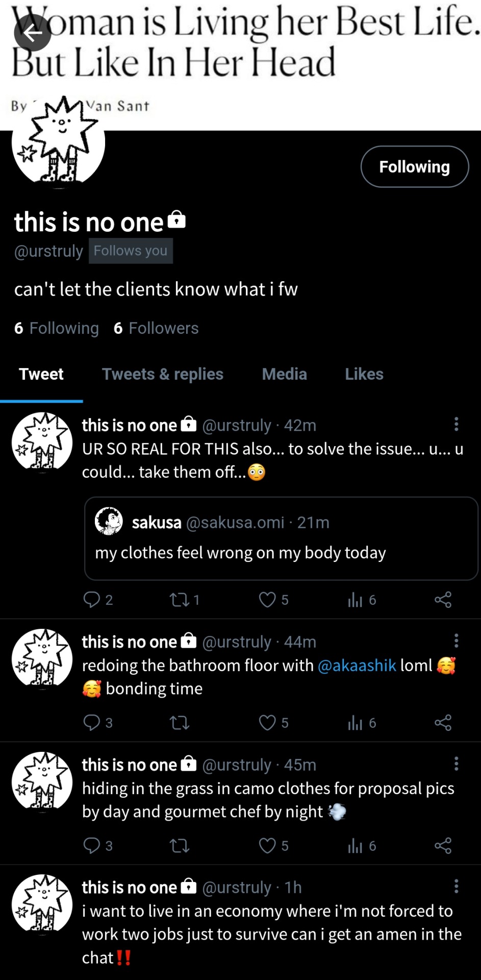The image size is (481, 980).
Task: View analytics for the camo clothes tweet
Action: [x=355, y=846]
